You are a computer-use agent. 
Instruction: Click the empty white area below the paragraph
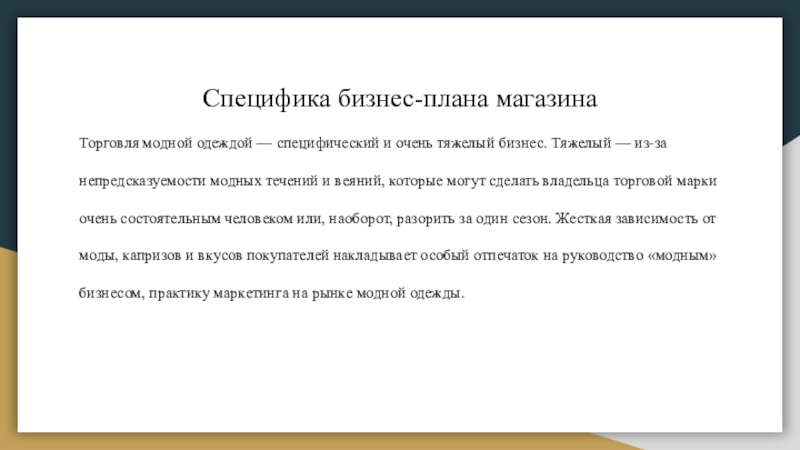pos(399,367)
